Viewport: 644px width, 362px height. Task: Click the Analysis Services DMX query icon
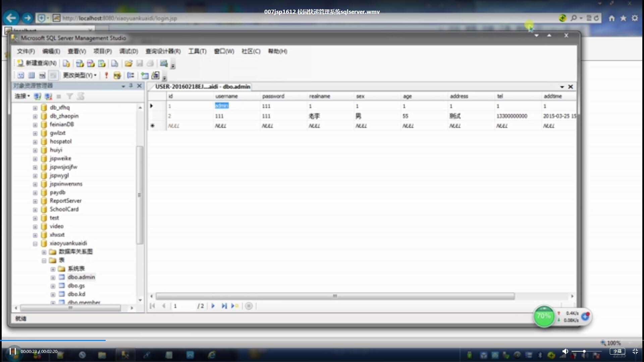coord(91,63)
